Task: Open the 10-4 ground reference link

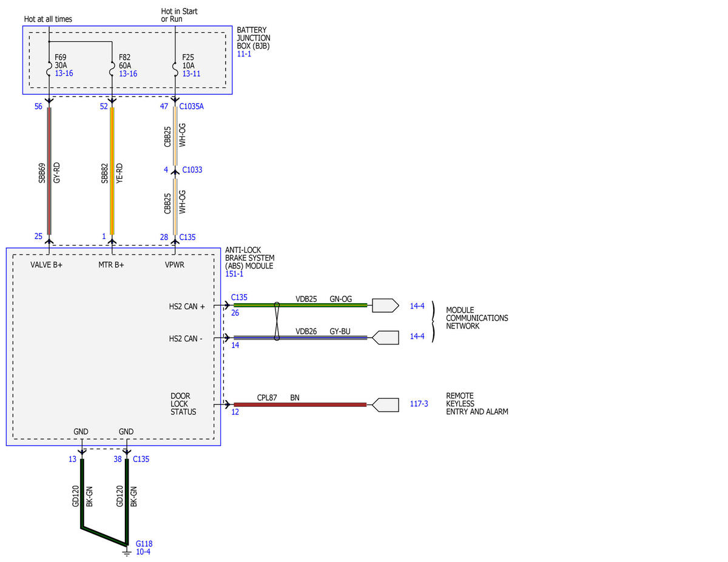Action: [143, 552]
